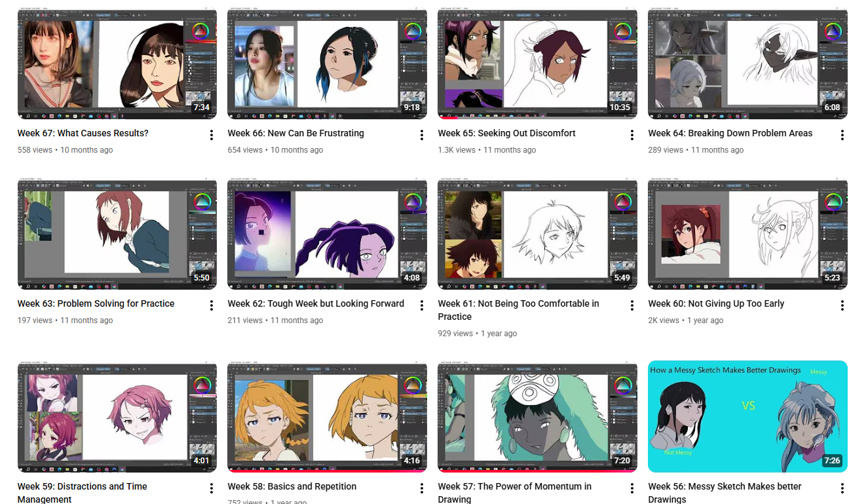Open the title 'Week 67: What Causes Results?'
This screenshot has width=868, height=504.
click(x=83, y=133)
